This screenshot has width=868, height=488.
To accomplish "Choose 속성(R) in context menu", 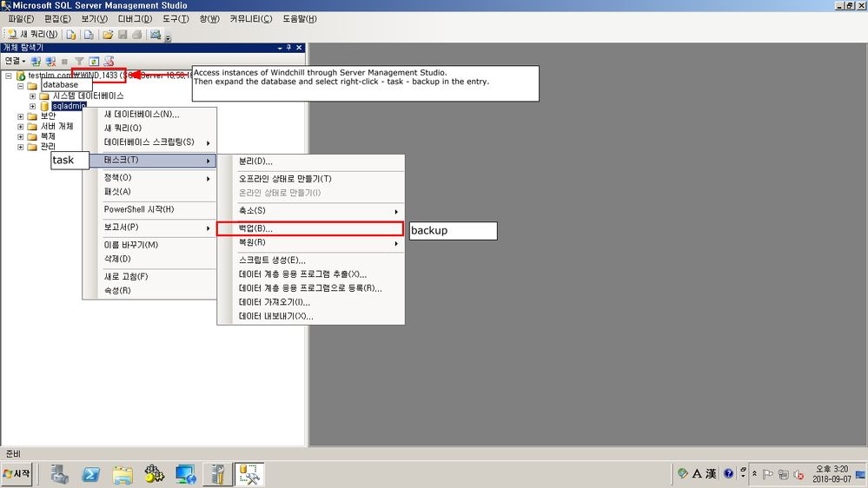I will coord(149,291).
